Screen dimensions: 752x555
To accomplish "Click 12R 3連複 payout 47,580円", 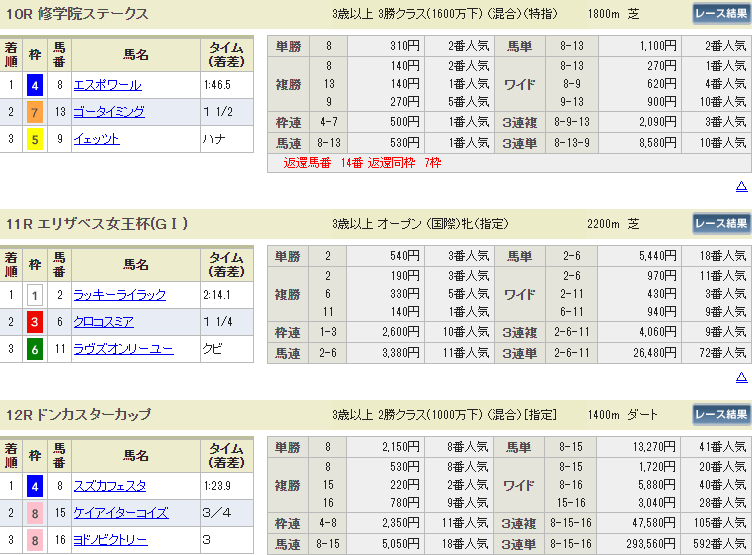I will [655, 523].
